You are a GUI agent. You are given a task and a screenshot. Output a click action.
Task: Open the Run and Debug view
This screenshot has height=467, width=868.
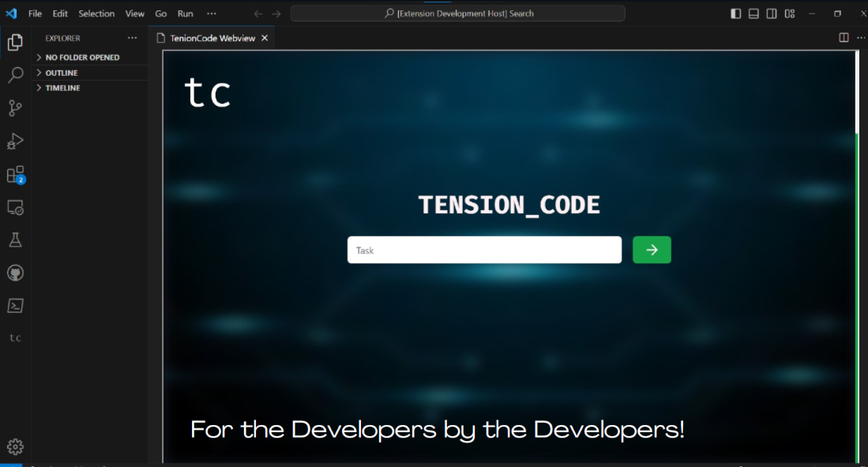click(x=15, y=141)
